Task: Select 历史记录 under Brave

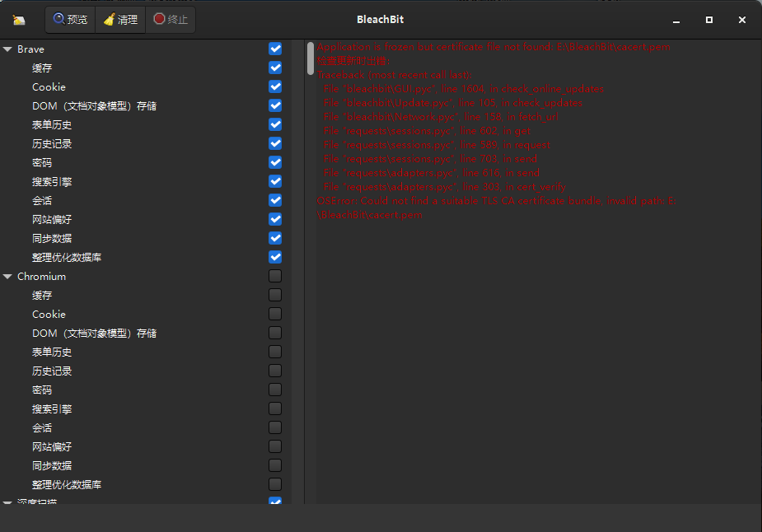Action: pos(52,144)
